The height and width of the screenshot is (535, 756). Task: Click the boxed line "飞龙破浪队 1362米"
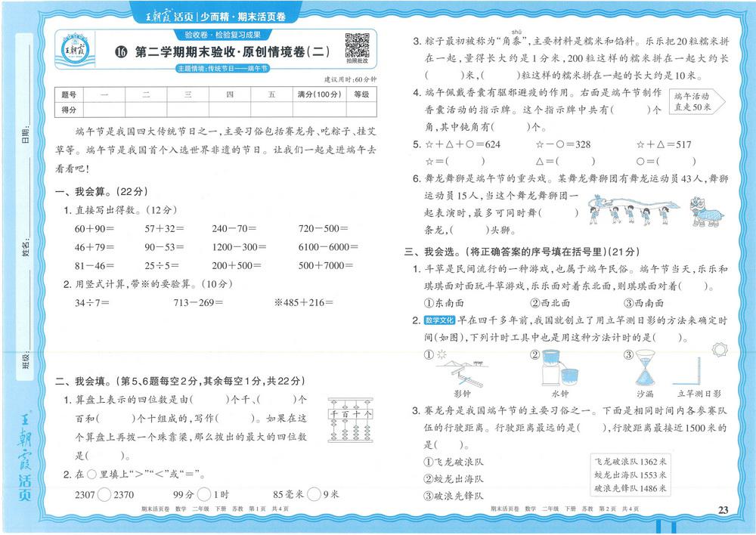[x=631, y=462]
